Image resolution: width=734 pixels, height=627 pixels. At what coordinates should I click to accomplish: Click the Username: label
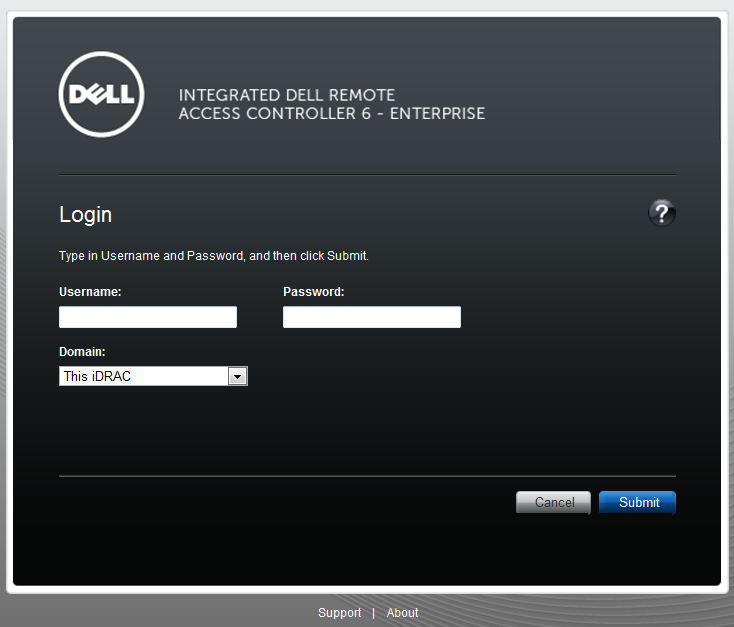[90, 292]
